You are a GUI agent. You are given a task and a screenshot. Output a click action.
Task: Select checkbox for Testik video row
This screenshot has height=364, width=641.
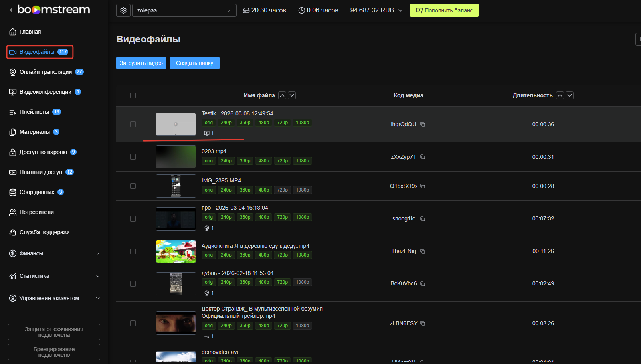click(133, 124)
